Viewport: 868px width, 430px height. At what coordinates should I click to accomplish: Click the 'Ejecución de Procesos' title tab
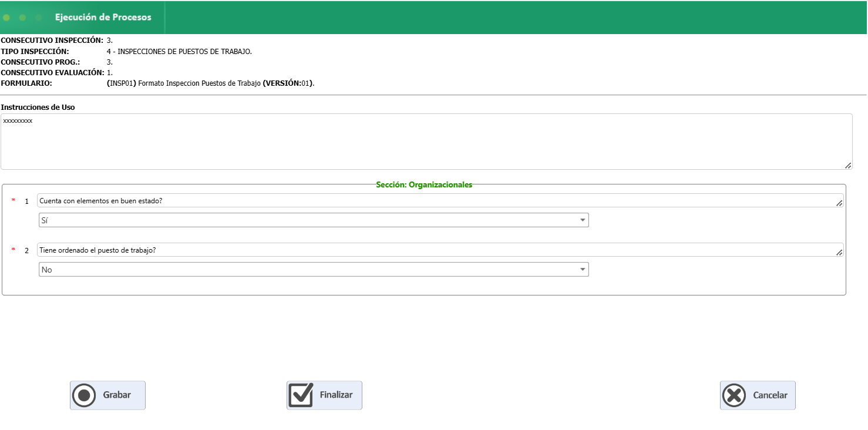click(x=103, y=18)
